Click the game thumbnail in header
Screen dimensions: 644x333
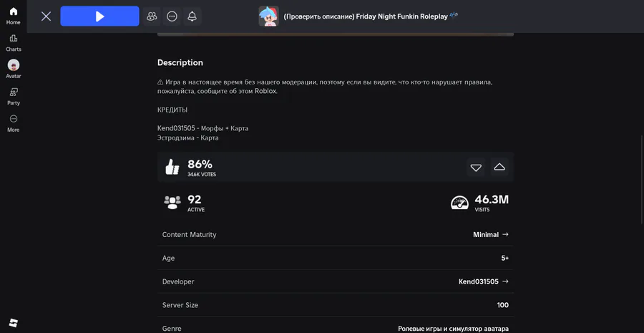point(268,16)
